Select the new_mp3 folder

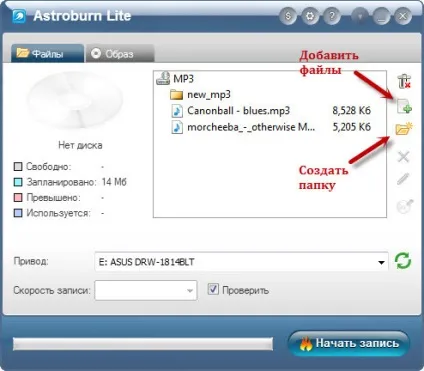point(200,95)
